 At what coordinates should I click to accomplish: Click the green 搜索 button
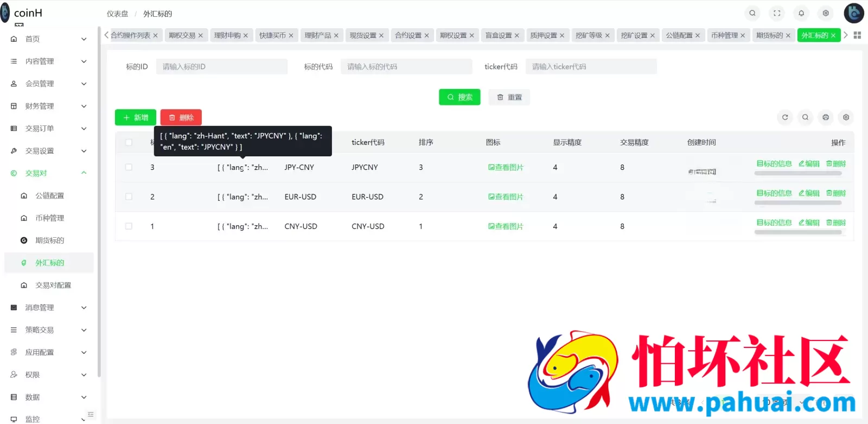[x=459, y=97]
